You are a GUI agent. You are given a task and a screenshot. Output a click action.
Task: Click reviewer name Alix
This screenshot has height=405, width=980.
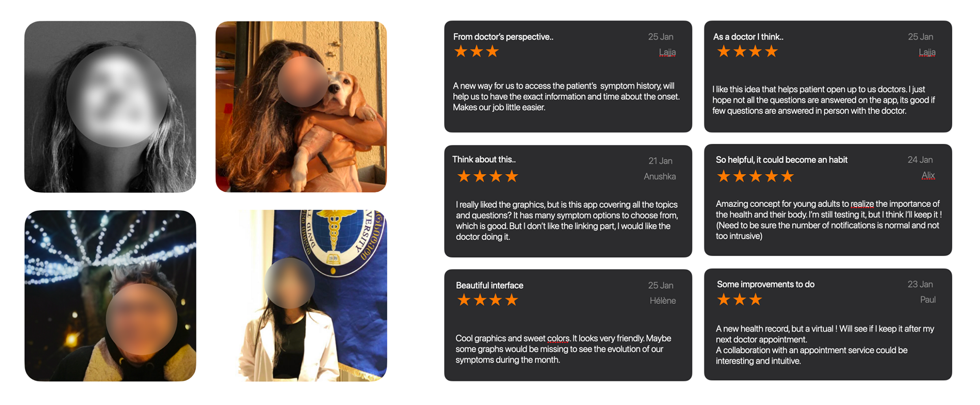(x=928, y=175)
